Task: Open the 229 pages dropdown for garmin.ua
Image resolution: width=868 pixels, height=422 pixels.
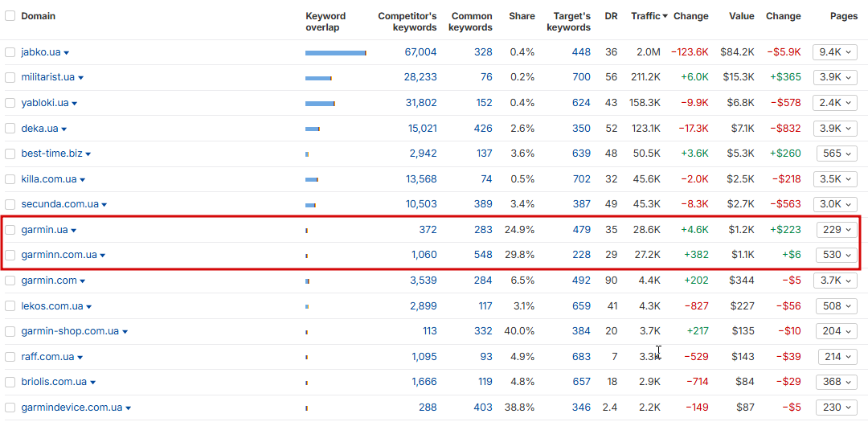Action: pyautogui.click(x=837, y=229)
